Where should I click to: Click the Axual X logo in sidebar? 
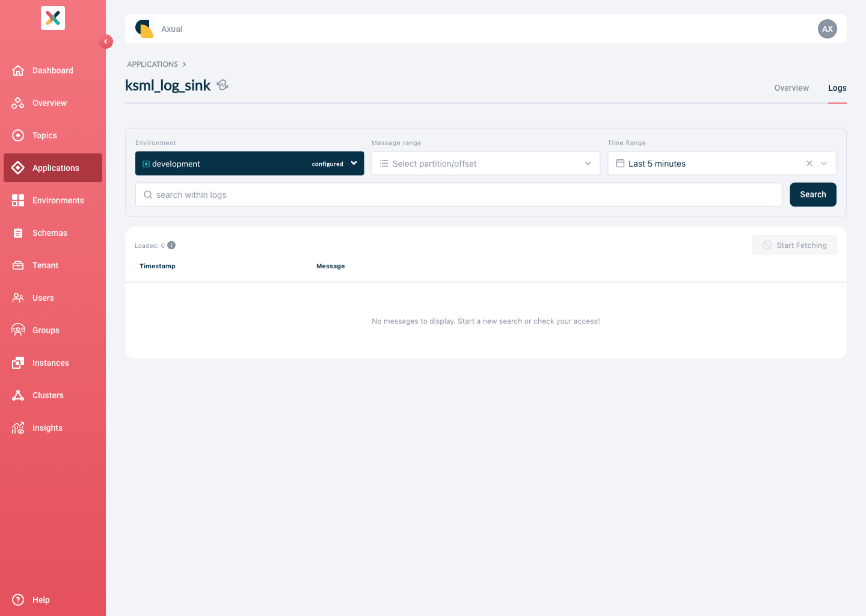tap(53, 18)
